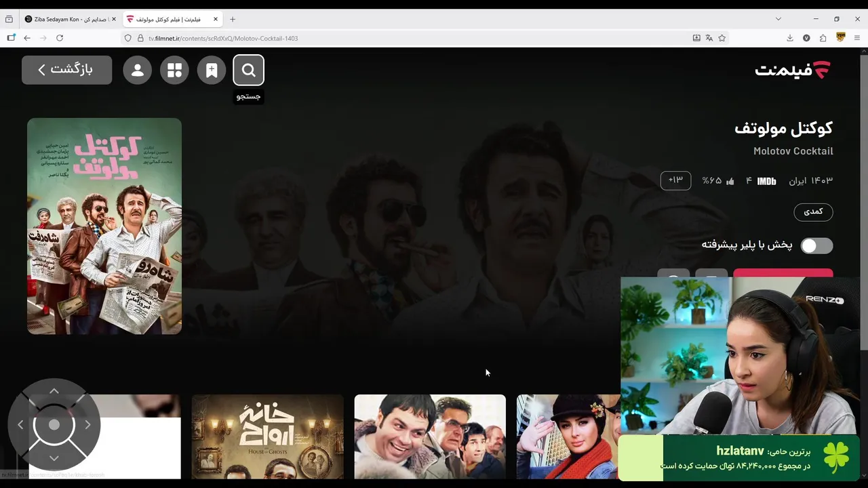The height and width of the screenshot is (488, 868).
Task: Toggle the advanced player switch
Action: coord(816,245)
